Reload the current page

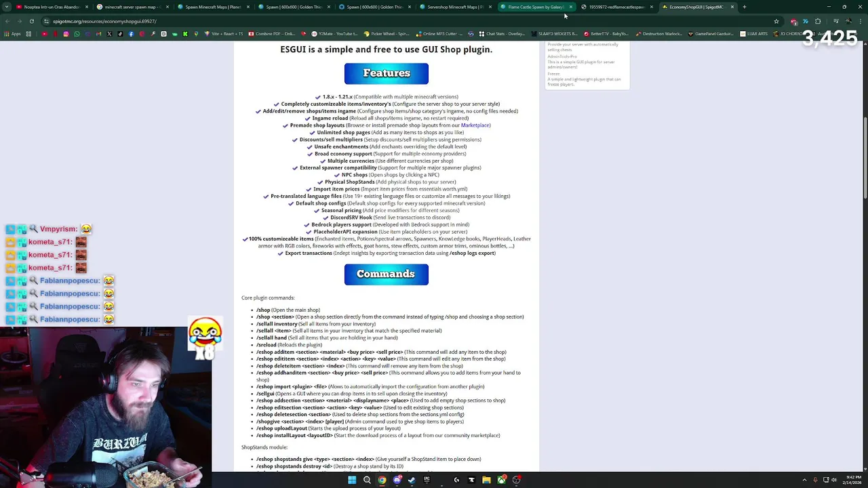pos(31,21)
